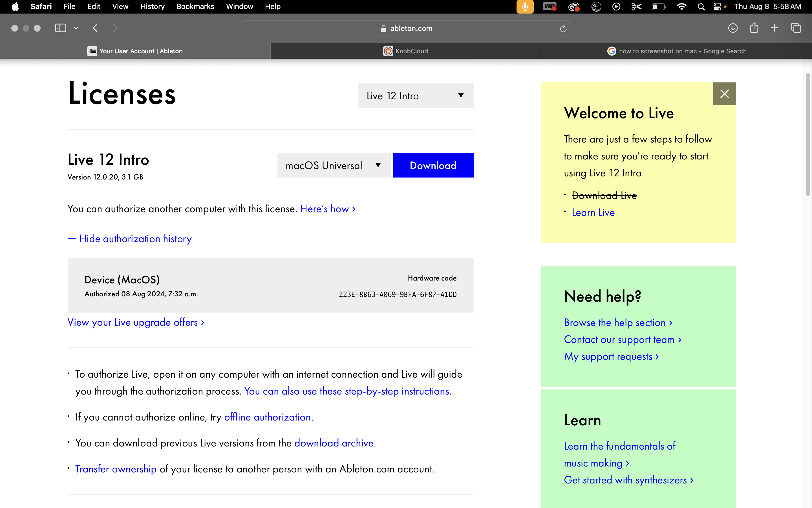Open the macOS Universal platform dropdown
Image resolution: width=812 pixels, height=508 pixels.
pyautogui.click(x=334, y=165)
